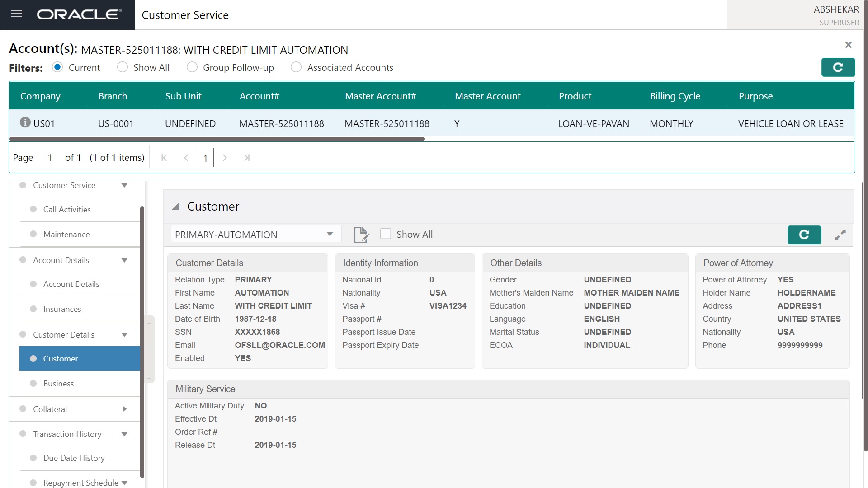
Task: Expand Customer panel to full screen
Action: point(840,235)
